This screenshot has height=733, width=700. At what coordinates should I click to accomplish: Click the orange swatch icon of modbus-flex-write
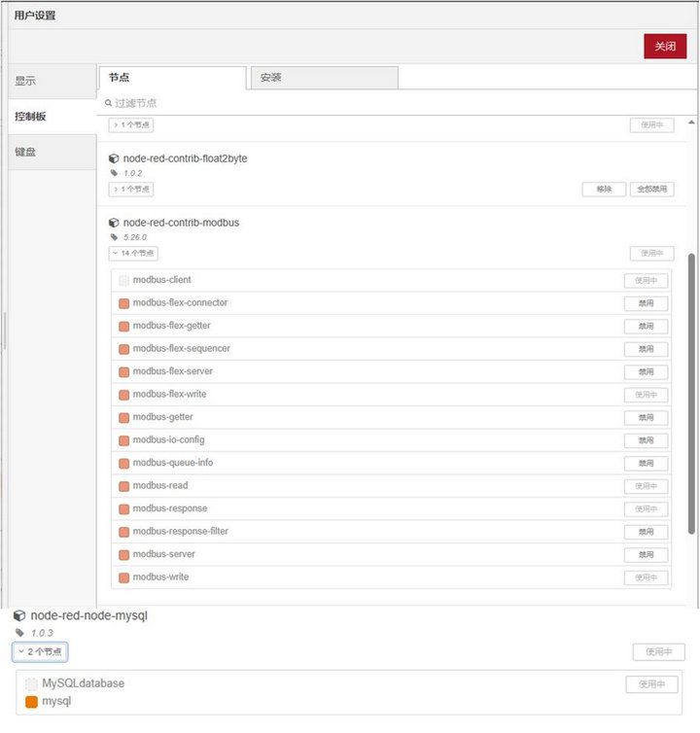click(x=123, y=395)
